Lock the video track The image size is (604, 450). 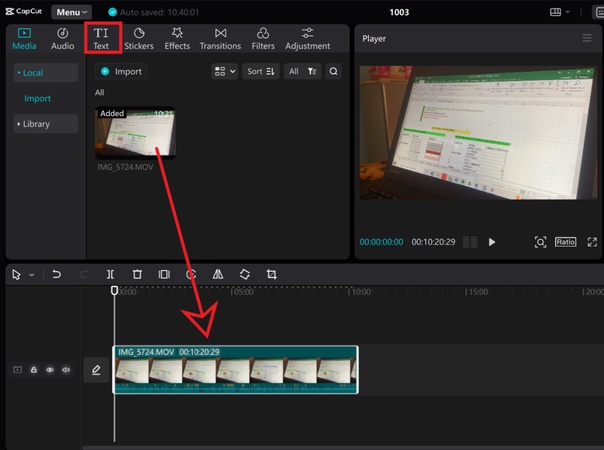click(34, 370)
